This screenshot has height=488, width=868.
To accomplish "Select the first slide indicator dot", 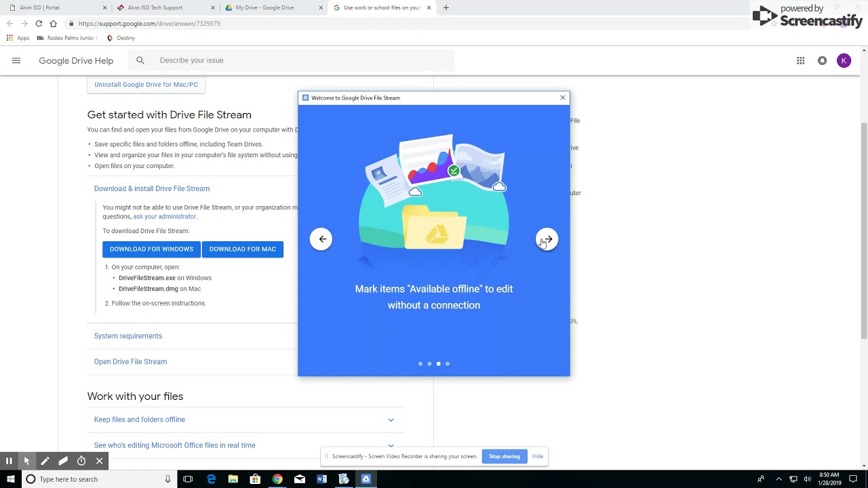I will pyautogui.click(x=420, y=364).
